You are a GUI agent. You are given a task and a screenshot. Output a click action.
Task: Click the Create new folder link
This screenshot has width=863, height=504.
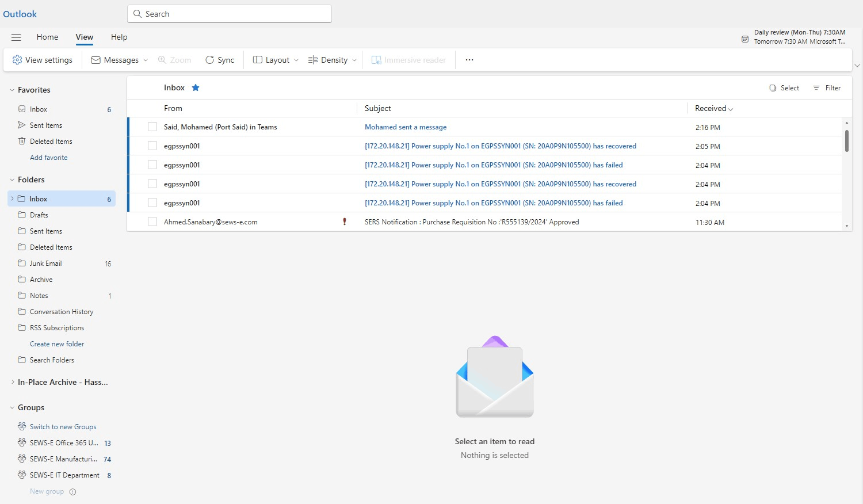[57, 343]
